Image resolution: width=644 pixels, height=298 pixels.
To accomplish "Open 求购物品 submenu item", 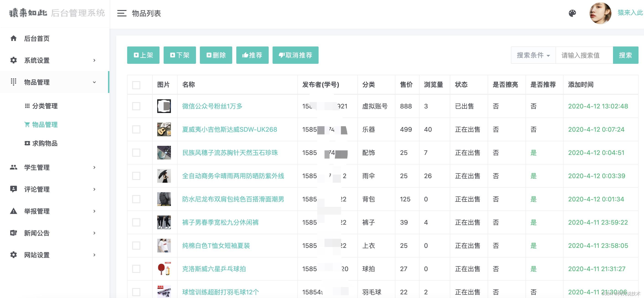I will (x=44, y=143).
